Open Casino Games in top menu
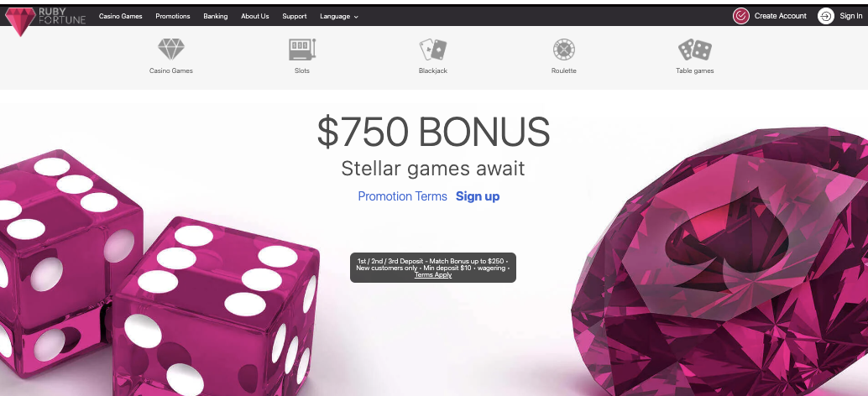 tap(121, 16)
